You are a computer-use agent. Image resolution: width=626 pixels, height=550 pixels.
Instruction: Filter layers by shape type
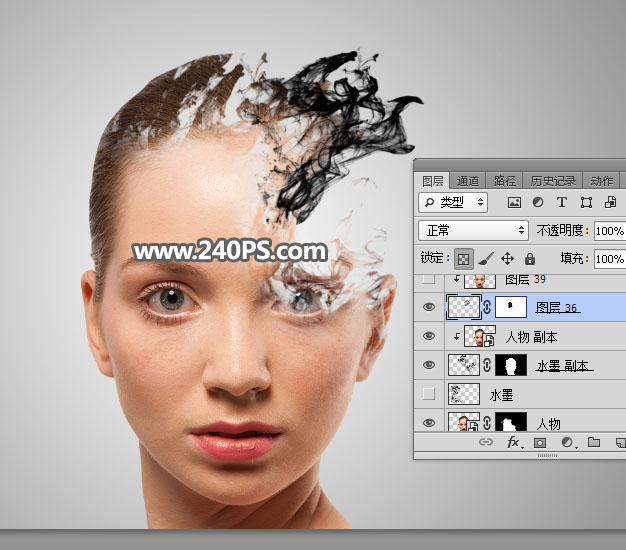point(586,202)
